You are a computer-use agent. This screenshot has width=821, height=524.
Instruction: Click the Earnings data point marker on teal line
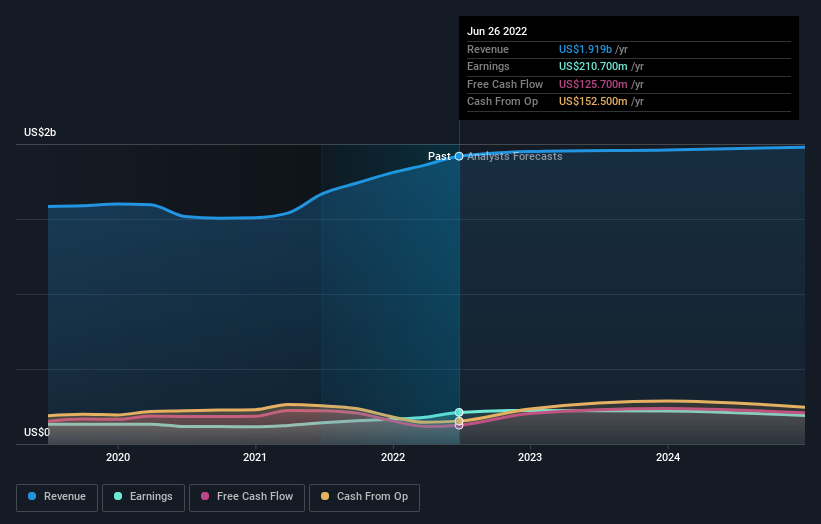point(459,412)
